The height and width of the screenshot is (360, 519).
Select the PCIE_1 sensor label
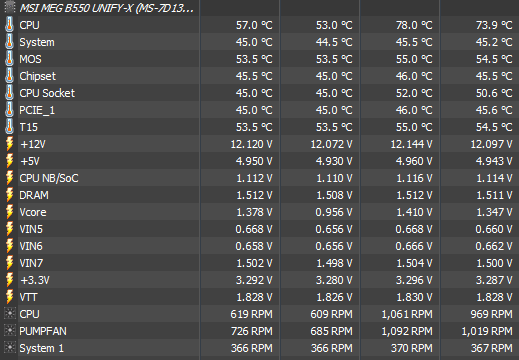pyautogui.click(x=37, y=110)
